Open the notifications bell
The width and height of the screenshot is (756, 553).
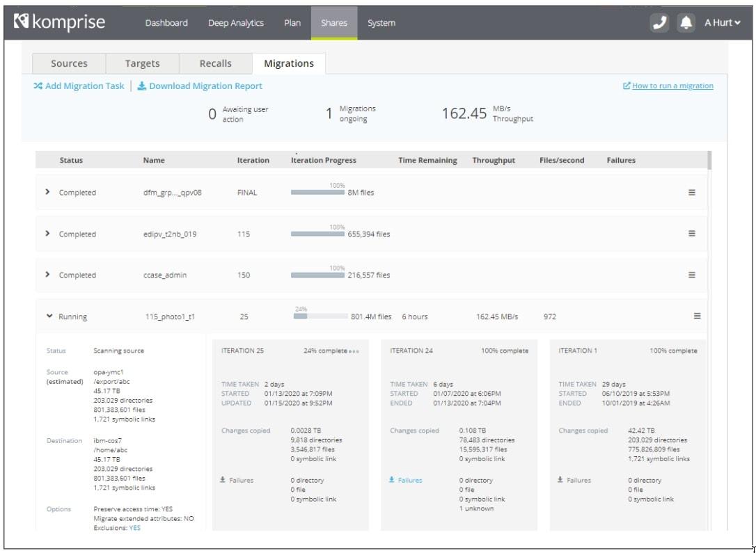click(x=686, y=23)
